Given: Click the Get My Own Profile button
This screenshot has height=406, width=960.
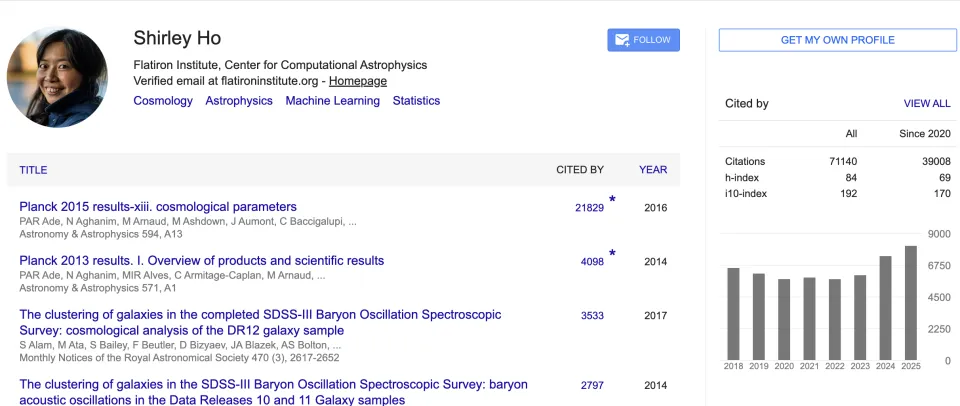Looking at the screenshot, I should coord(837,40).
